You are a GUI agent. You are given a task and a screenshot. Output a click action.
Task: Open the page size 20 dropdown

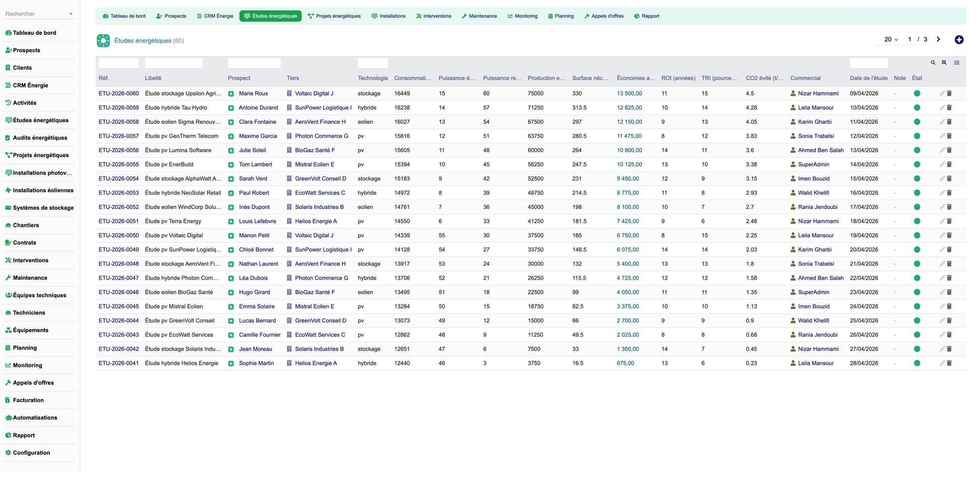coord(891,39)
